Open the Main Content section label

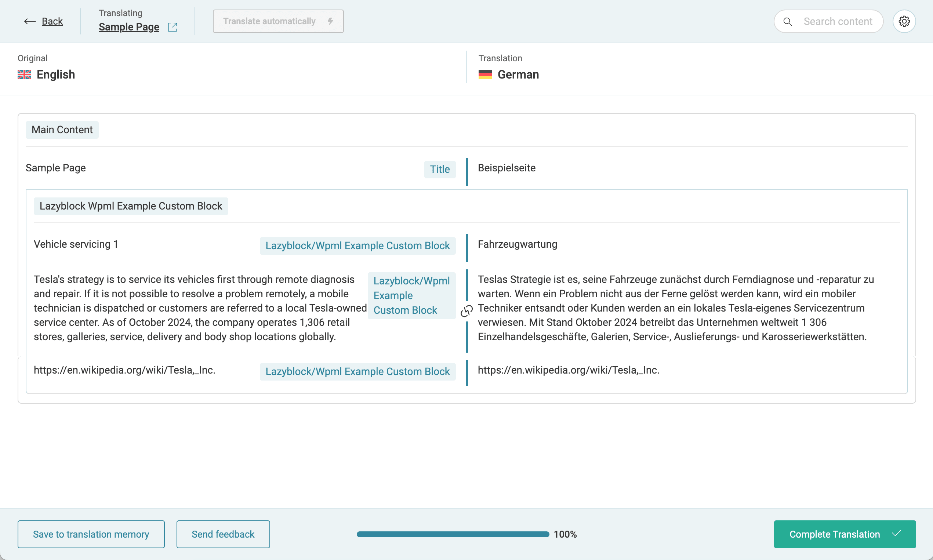point(62,130)
